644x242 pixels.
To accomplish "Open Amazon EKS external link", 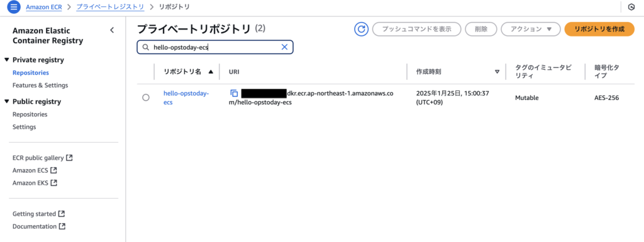I will tap(35, 182).
